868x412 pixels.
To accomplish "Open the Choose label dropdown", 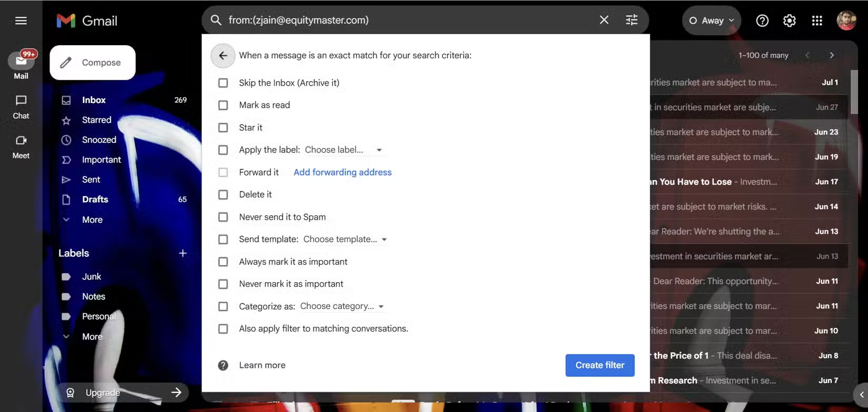I will pos(344,150).
